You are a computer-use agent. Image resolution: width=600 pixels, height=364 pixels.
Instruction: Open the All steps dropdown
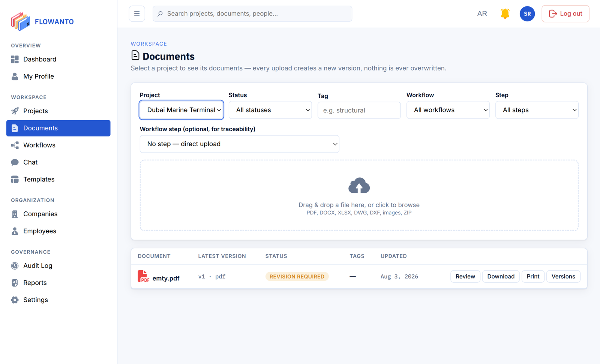pos(537,110)
